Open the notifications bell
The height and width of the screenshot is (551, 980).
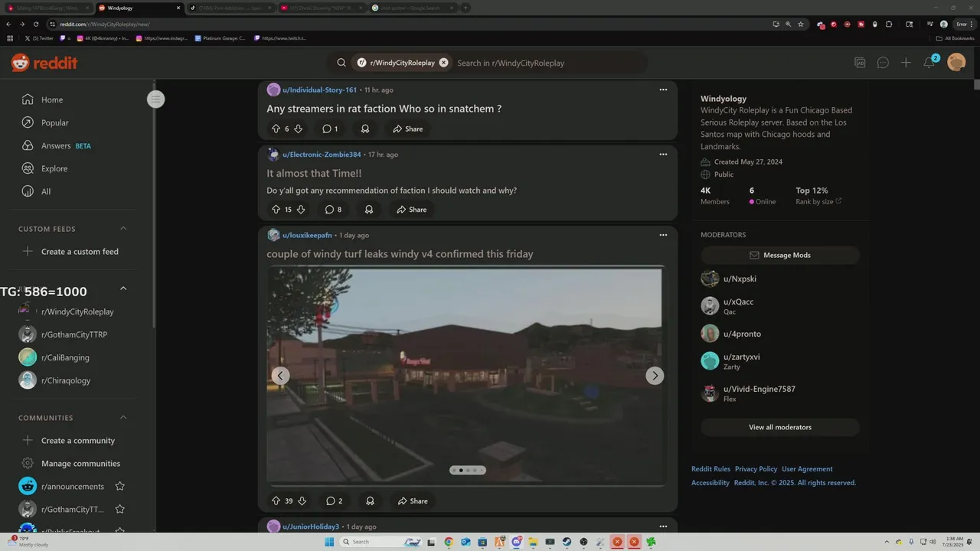click(929, 63)
